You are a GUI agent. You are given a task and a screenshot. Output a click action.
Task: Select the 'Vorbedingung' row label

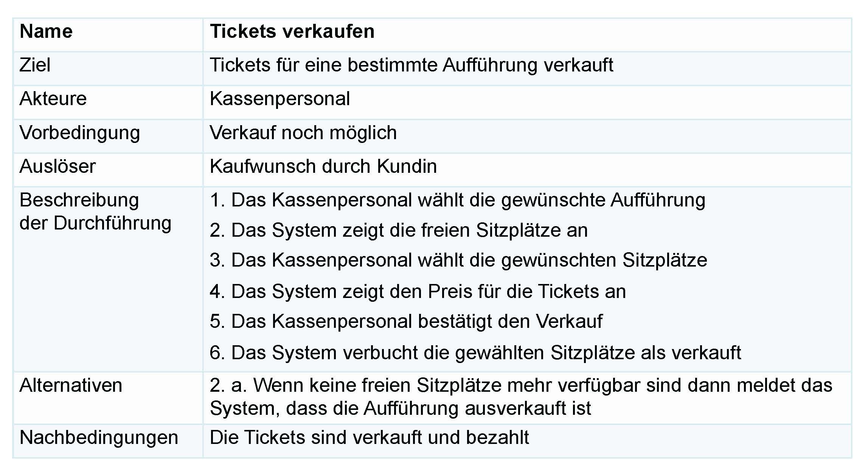tap(79, 133)
